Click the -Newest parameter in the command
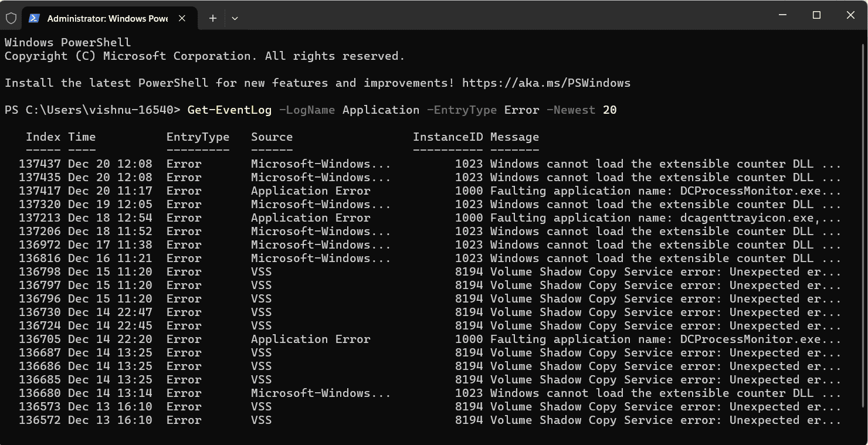The image size is (868, 445). click(x=571, y=110)
